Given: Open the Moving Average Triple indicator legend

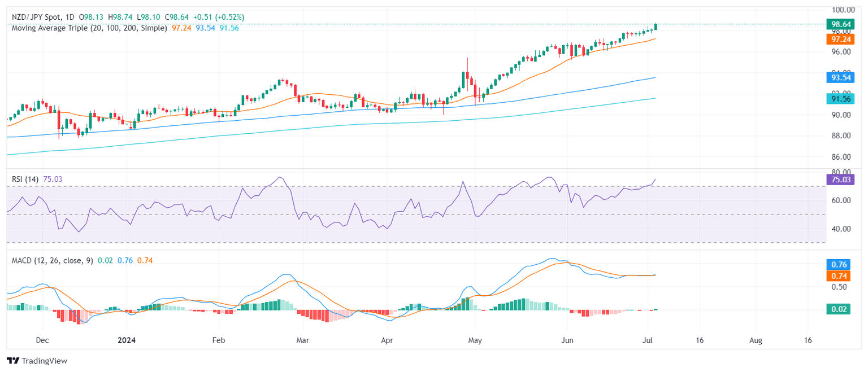Looking at the screenshot, I should click(89, 28).
